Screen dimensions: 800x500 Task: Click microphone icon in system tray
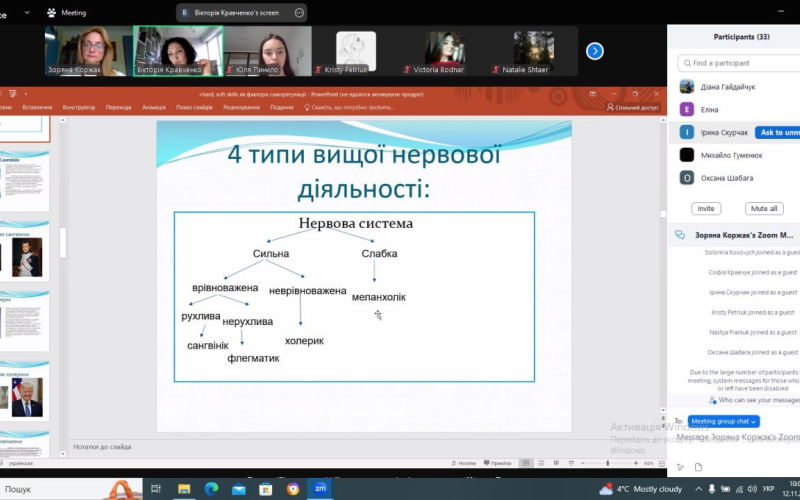(712, 489)
